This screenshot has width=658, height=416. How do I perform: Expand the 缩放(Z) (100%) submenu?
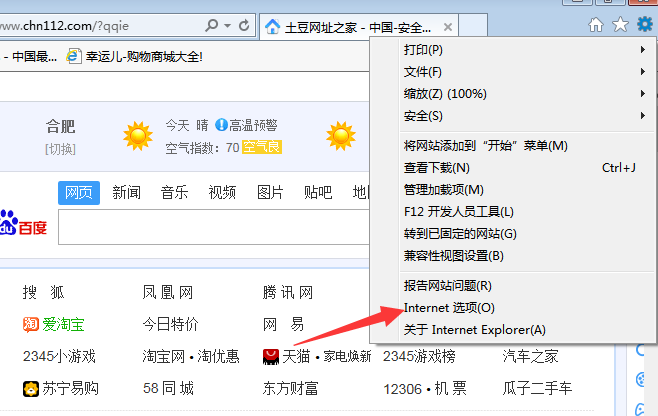[528, 94]
